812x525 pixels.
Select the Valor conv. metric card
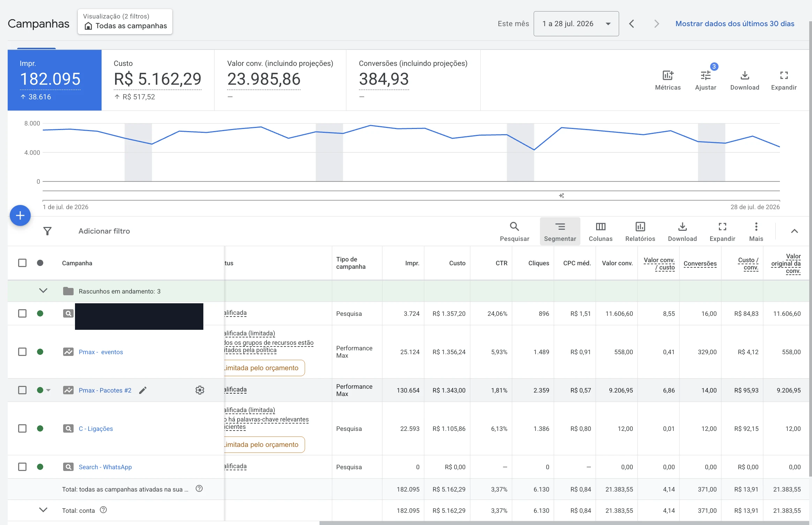coord(280,80)
